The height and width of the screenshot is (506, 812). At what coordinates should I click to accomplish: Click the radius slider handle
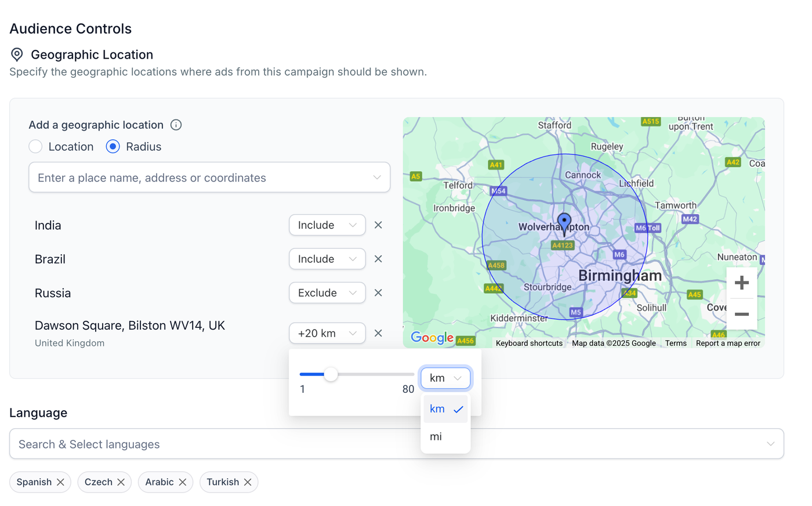tap(331, 374)
